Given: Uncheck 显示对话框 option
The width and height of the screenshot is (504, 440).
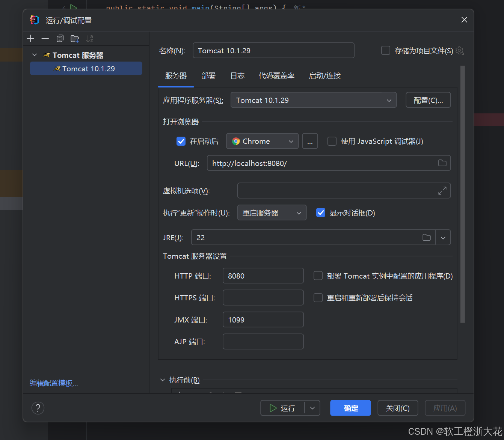Looking at the screenshot, I should point(321,213).
